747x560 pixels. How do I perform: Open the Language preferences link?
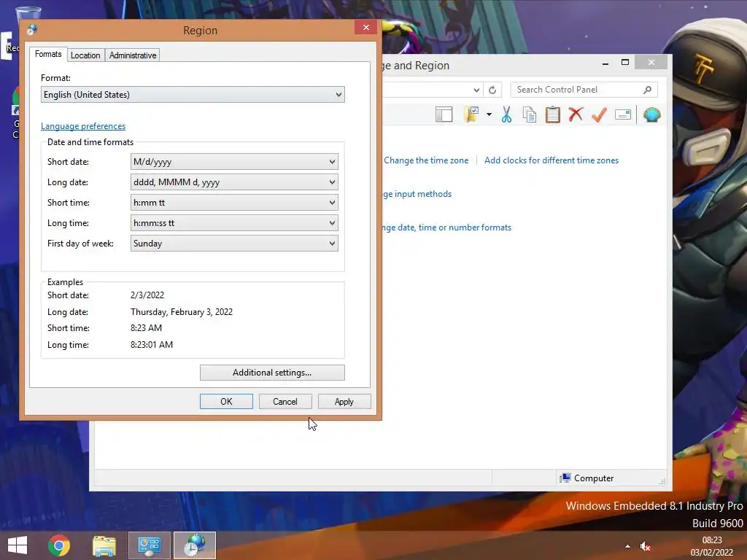83,126
